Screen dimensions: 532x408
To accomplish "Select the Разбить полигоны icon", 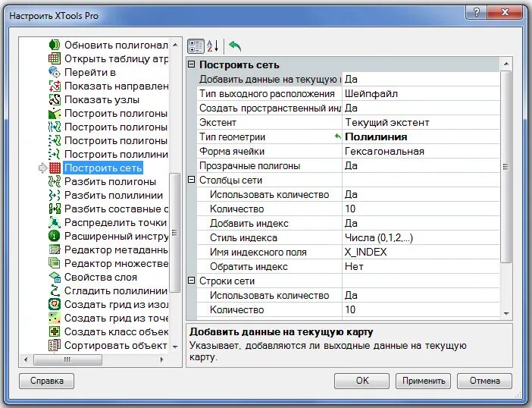I will tap(55, 181).
